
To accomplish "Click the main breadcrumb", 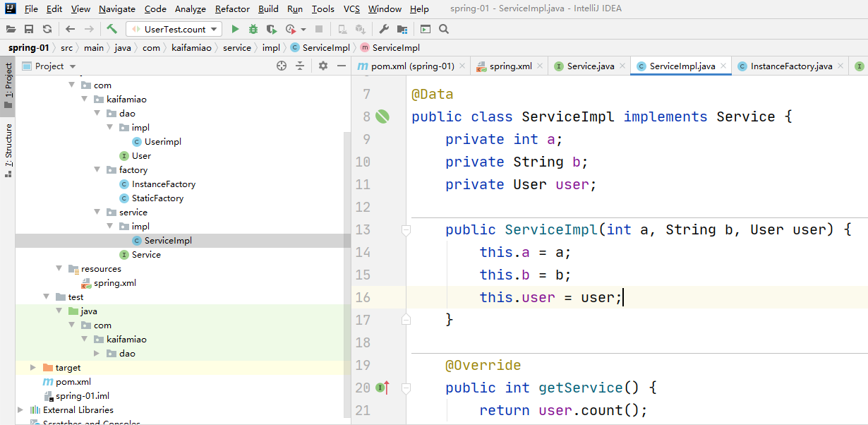I will [94, 48].
